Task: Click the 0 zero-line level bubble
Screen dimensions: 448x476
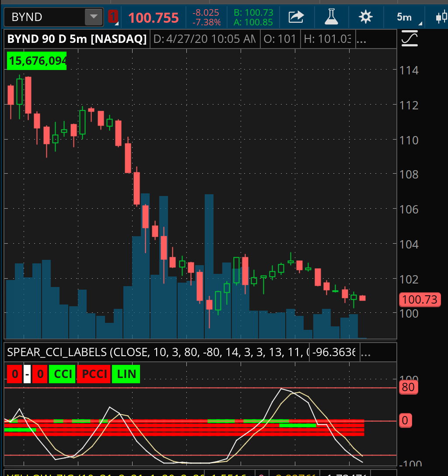Action: coord(405,421)
